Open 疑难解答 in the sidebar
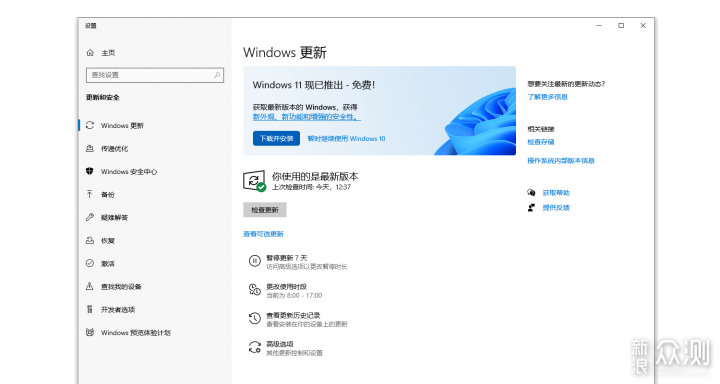720x384 pixels. pos(115,217)
